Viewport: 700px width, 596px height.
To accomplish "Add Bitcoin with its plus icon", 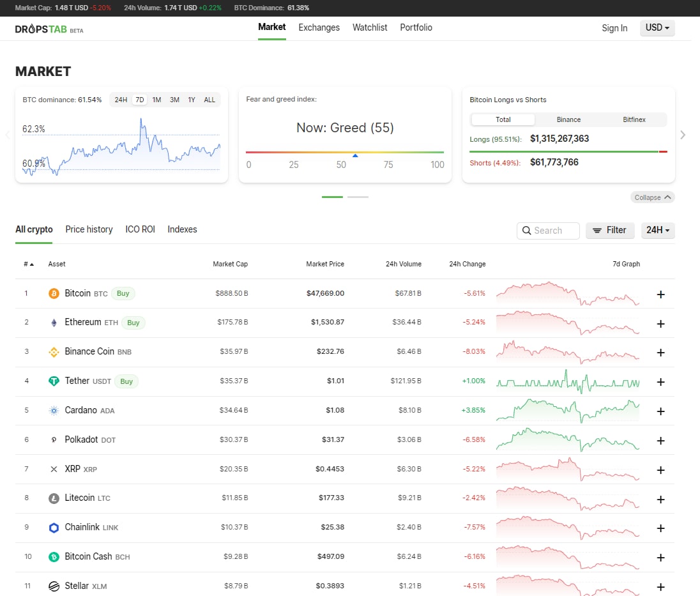I will pos(660,294).
